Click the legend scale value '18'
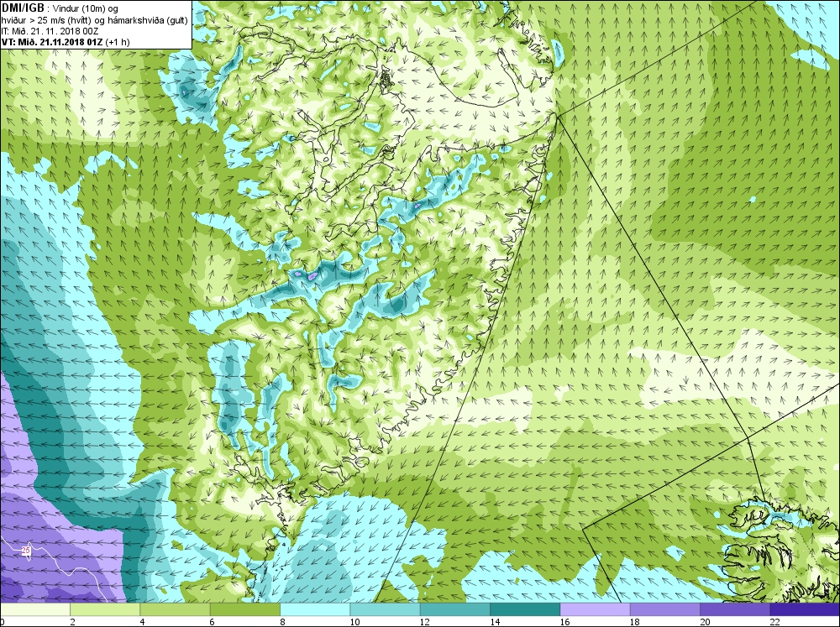 635,622
